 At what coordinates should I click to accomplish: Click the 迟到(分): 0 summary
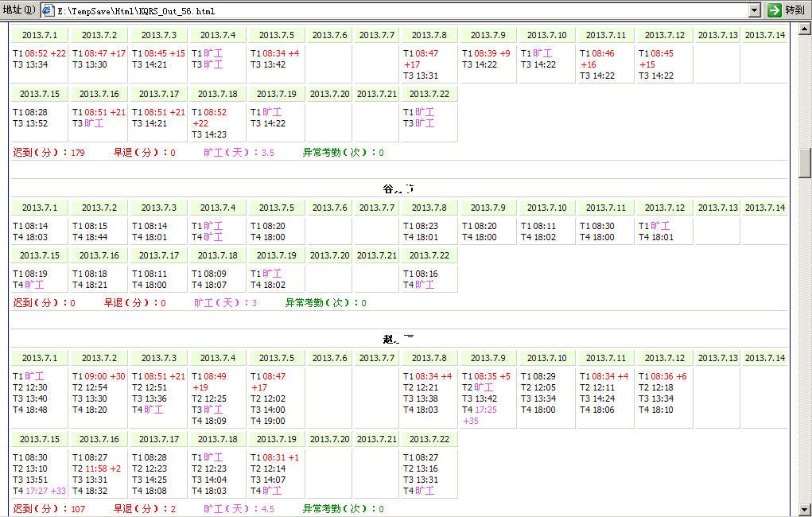click(44, 303)
